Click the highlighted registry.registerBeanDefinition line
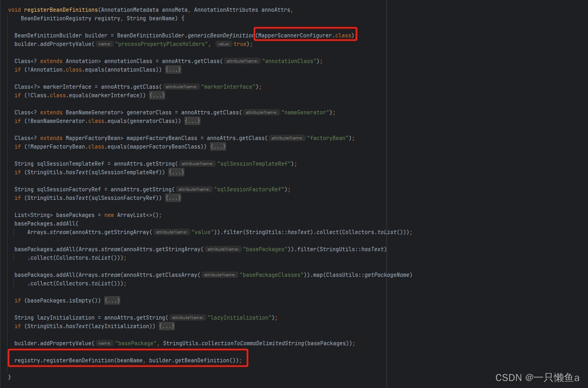Viewport: 588px width, 388px height. [128, 360]
